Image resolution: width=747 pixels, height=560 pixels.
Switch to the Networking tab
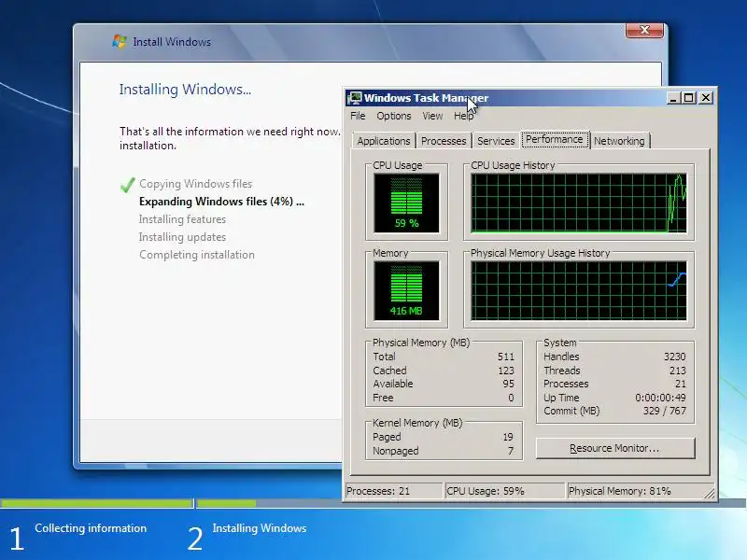pos(619,141)
